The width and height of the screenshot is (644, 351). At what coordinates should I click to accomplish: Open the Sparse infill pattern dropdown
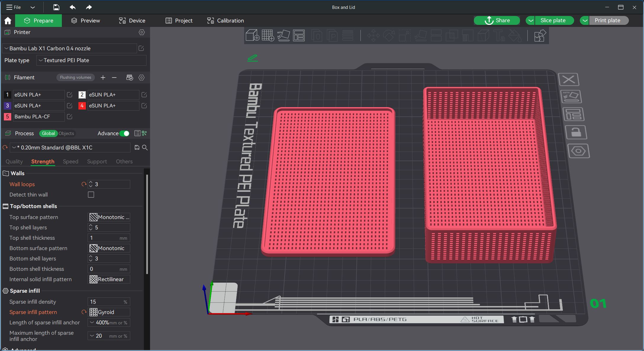(109, 312)
